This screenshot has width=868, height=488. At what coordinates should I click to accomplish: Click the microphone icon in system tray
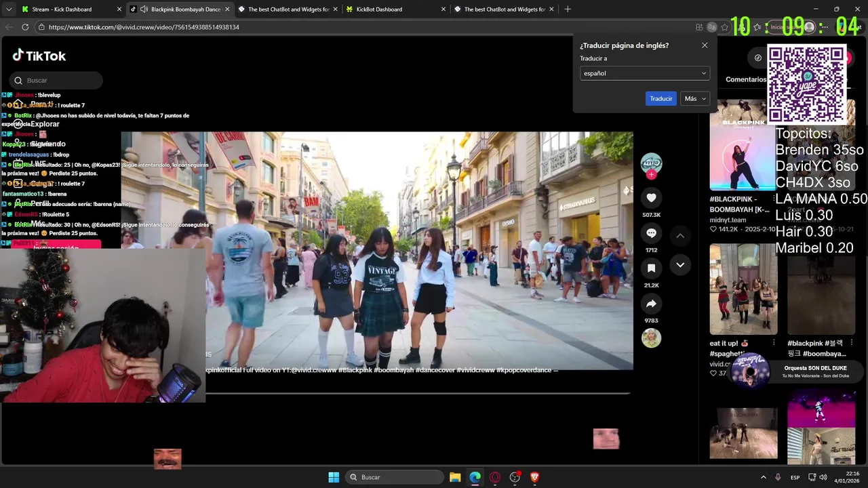coord(778,477)
